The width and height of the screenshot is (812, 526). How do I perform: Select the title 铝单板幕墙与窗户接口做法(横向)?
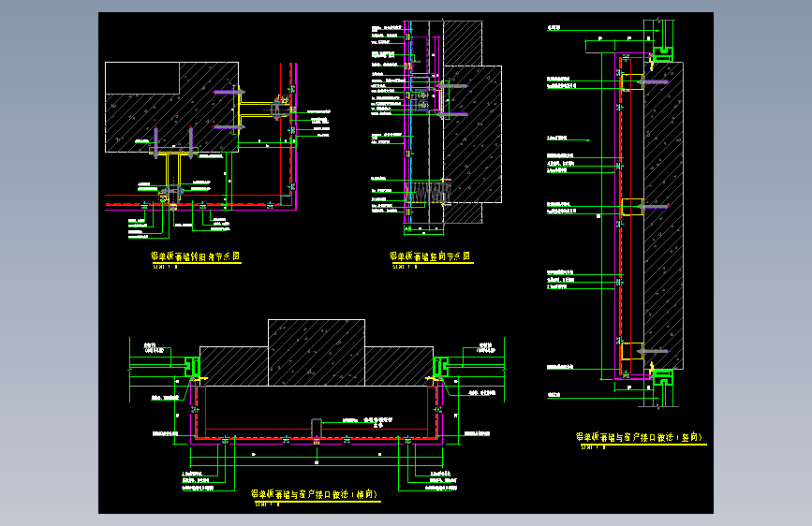(x=315, y=494)
